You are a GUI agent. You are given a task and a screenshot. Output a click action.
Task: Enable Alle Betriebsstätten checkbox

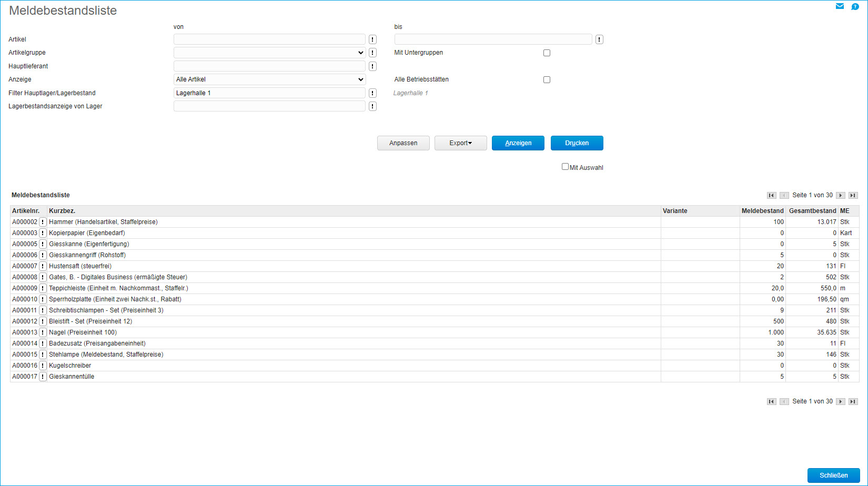click(x=547, y=79)
